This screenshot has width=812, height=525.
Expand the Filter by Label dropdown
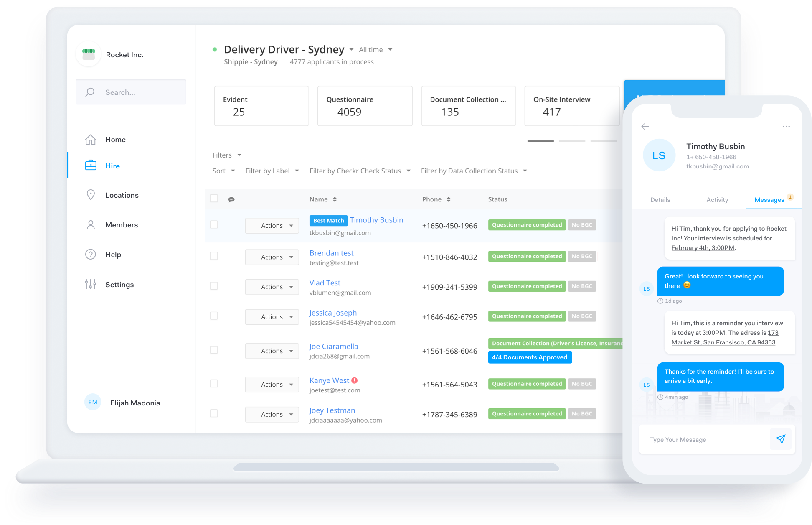coord(272,171)
